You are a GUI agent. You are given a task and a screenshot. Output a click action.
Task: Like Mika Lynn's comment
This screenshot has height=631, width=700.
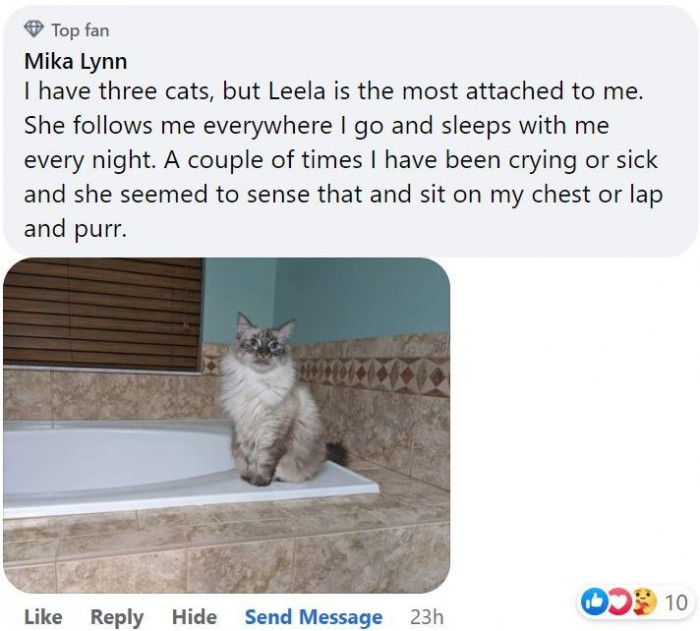pos(42,617)
